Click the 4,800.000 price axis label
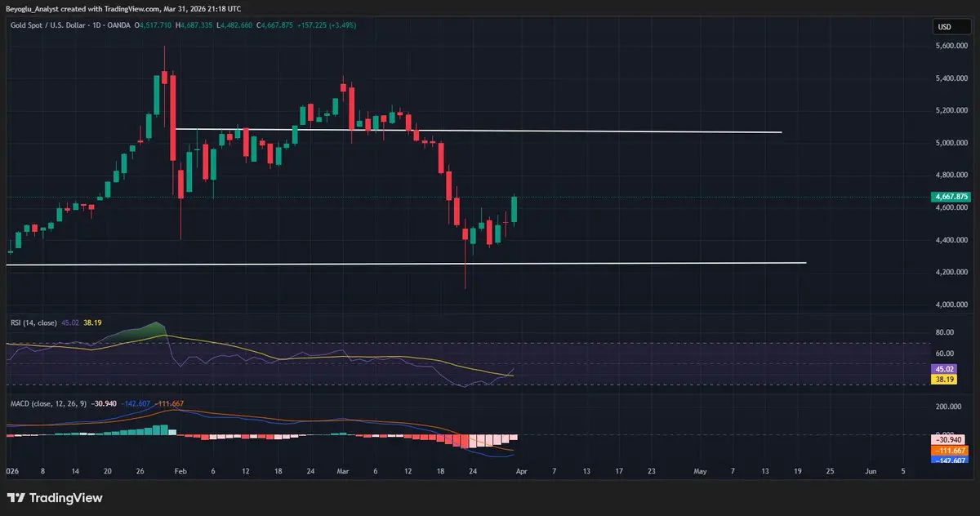This screenshot has height=516, width=980. click(x=953, y=175)
